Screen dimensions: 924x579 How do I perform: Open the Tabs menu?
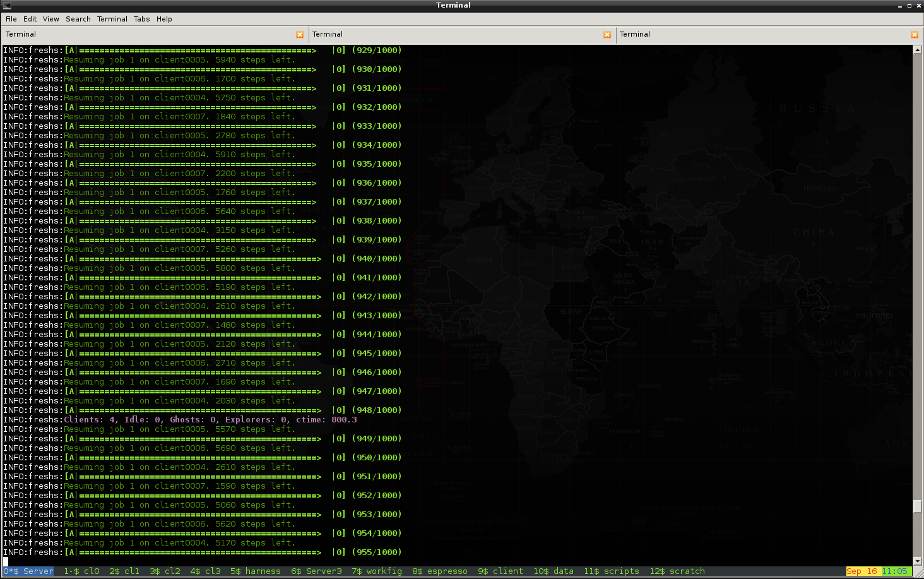coord(141,19)
